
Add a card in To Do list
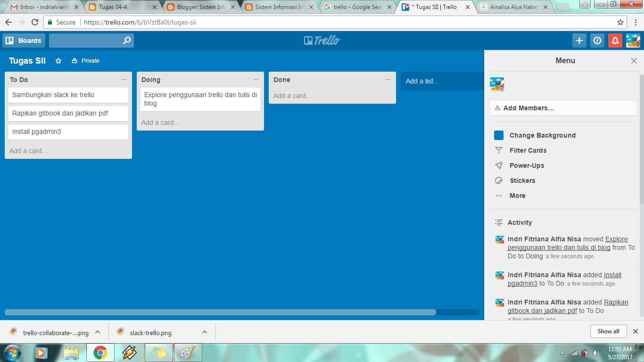(29, 151)
